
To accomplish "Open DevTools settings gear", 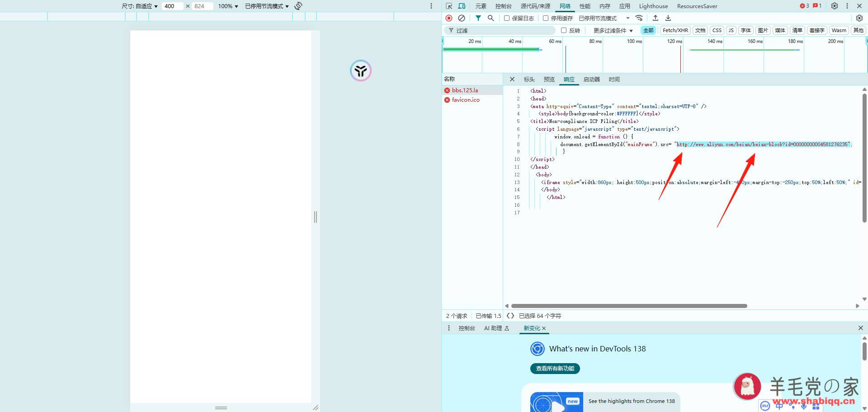I will click(x=834, y=6).
